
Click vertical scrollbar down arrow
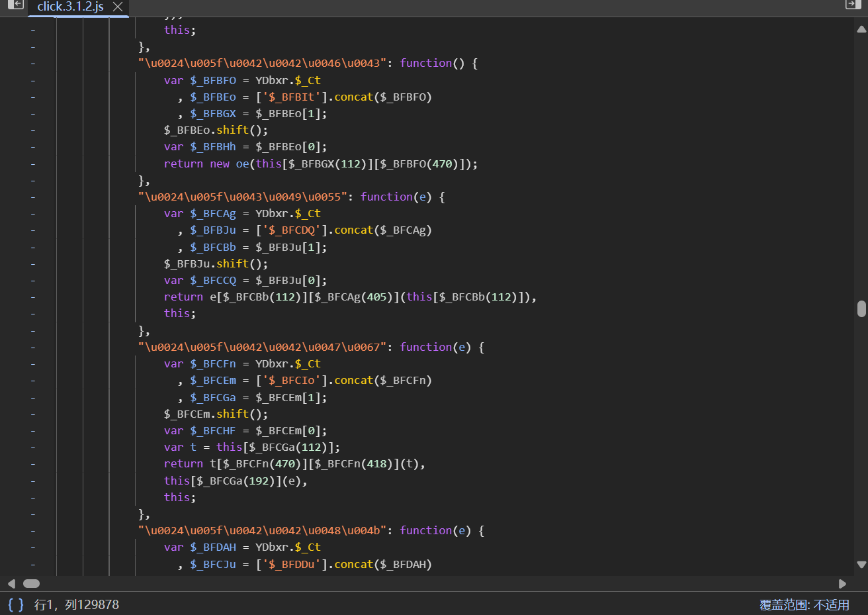pos(861,565)
